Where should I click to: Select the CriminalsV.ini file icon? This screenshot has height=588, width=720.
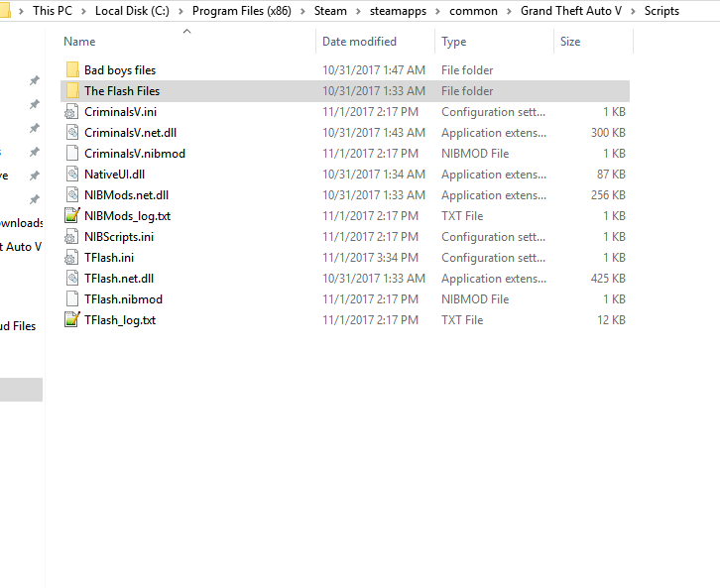click(71, 111)
